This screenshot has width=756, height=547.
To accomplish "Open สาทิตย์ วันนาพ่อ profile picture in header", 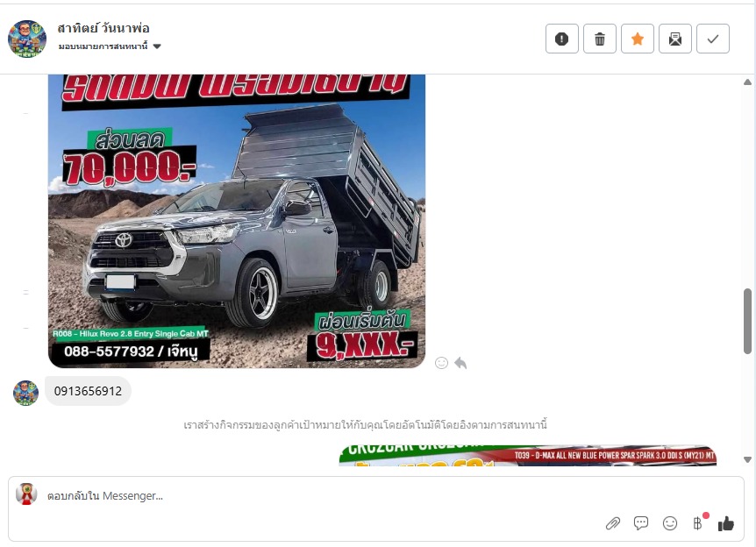I will (x=27, y=39).
